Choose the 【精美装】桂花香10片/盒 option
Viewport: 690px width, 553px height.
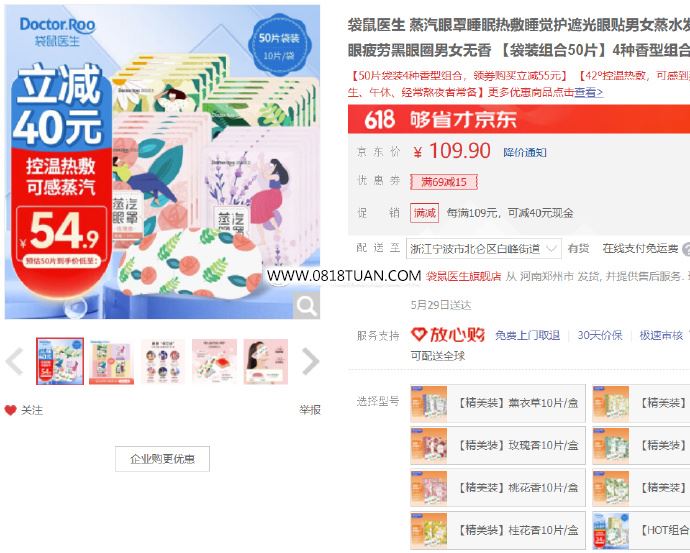(x=498, y=530)
